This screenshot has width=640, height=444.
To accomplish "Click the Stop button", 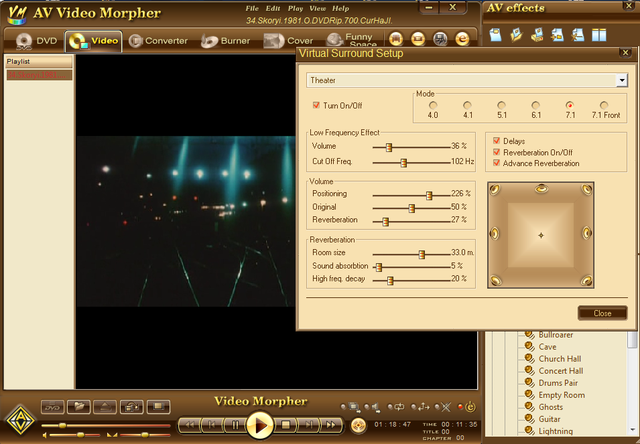I will 285,425.
